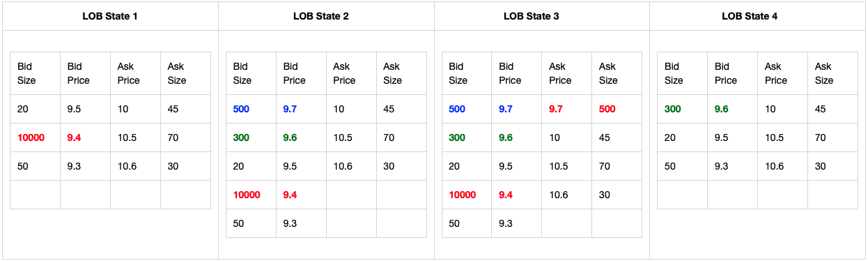Click green 300 bid size in State 2

pos(242,137)
